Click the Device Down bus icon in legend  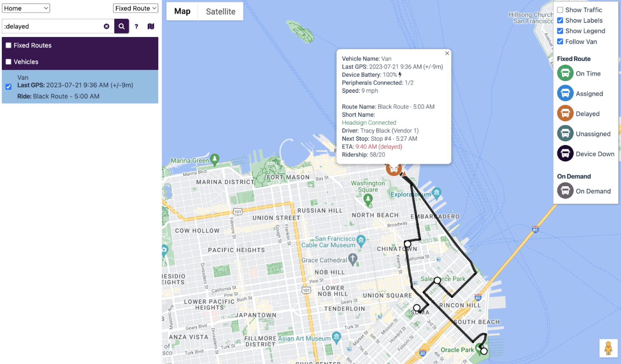coord(565,153)
